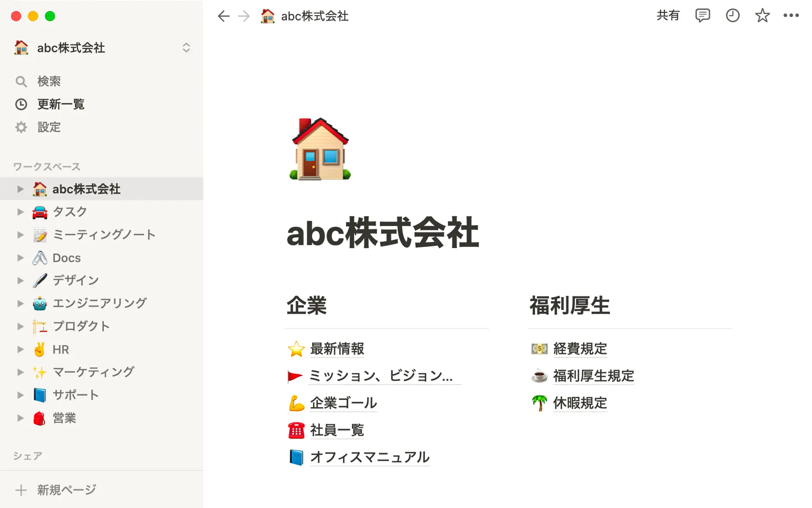Open the 最新情報 page link
The height and width of the screenshot is (508, 812).
pos(337,349)
